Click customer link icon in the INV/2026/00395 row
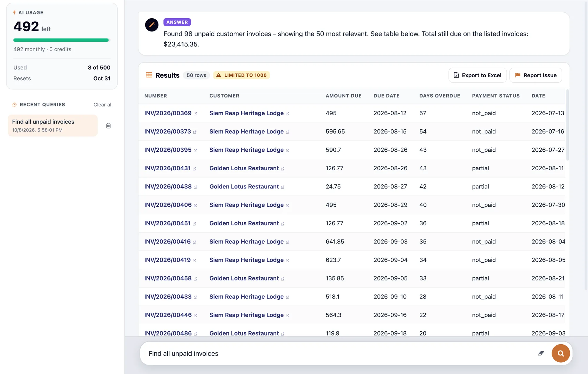This screenshot has height=374, width=588. tap(288, 151)
